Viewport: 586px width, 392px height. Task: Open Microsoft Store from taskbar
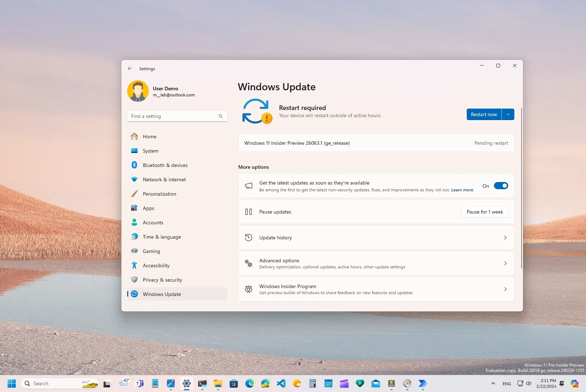pyautogui.click(x=234, y=384)
